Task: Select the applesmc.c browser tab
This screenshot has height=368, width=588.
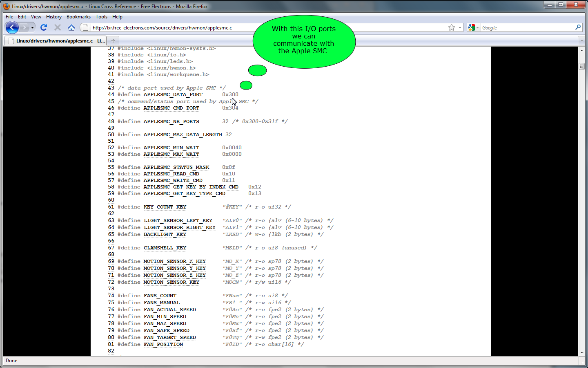Action: pos(56,40)
